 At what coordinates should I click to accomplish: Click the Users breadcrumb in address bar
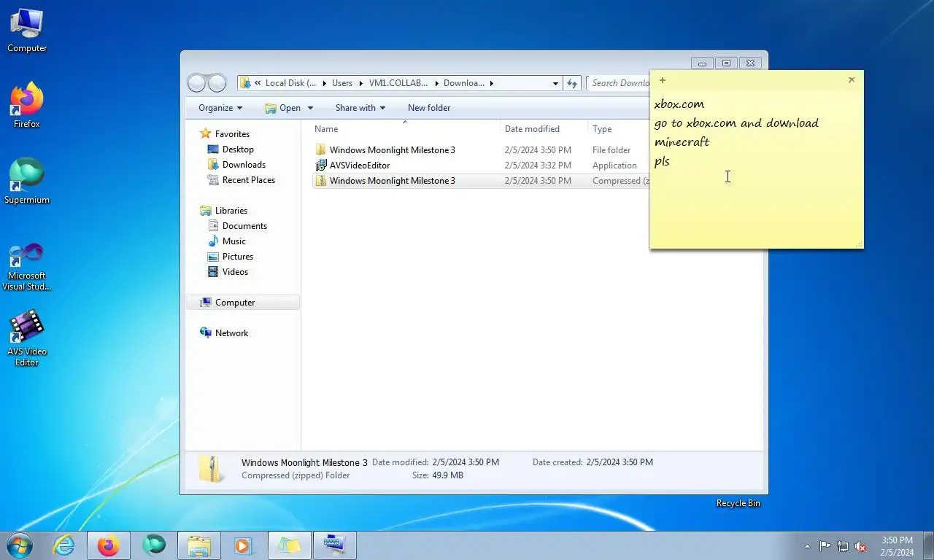342,83
